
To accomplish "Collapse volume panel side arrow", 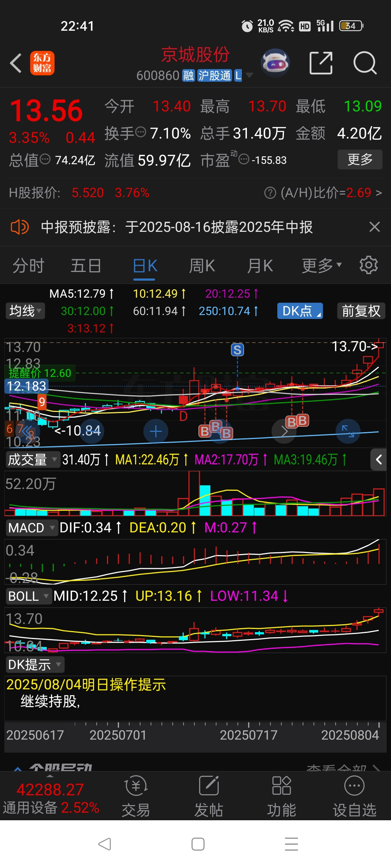I will 379,460.
